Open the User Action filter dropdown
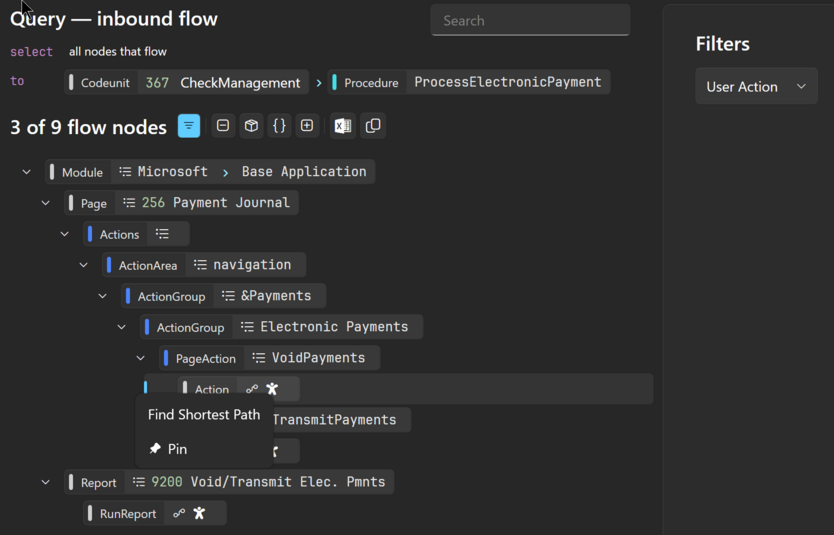 tap(756, 87)
